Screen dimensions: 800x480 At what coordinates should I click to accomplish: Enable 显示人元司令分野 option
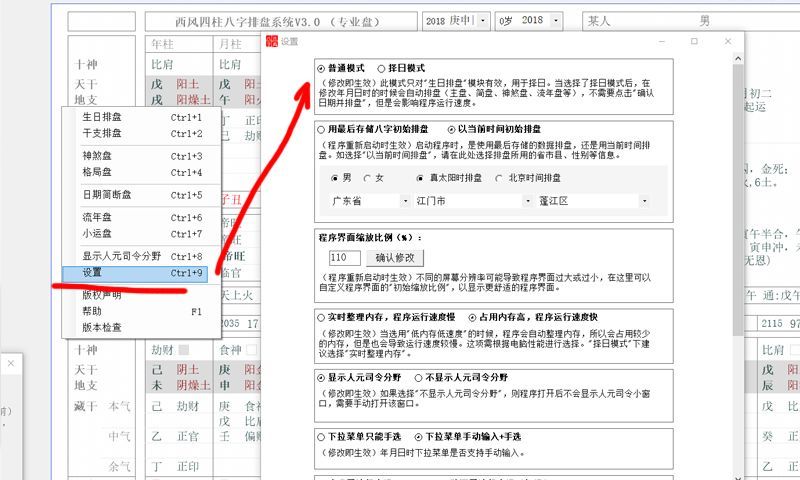point(321,378)
